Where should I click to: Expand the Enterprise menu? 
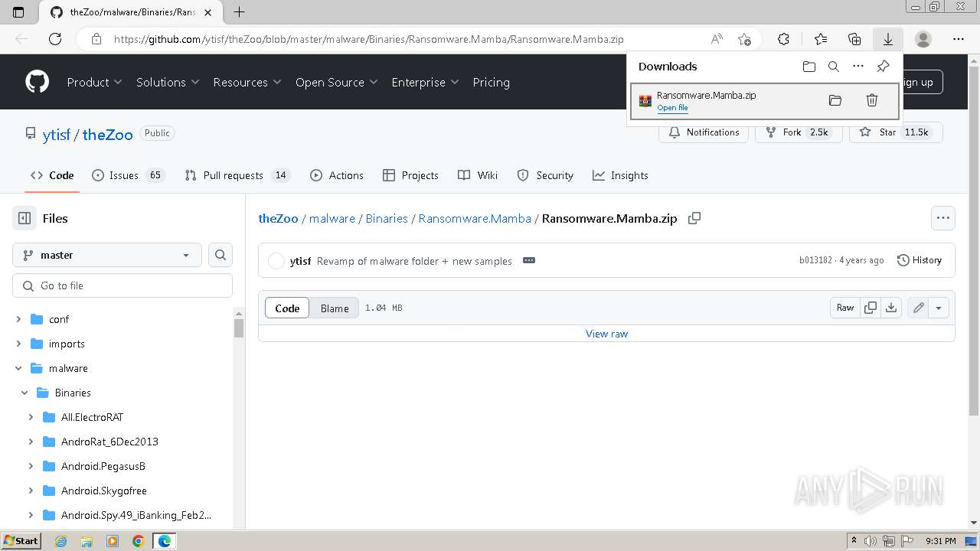425,82
